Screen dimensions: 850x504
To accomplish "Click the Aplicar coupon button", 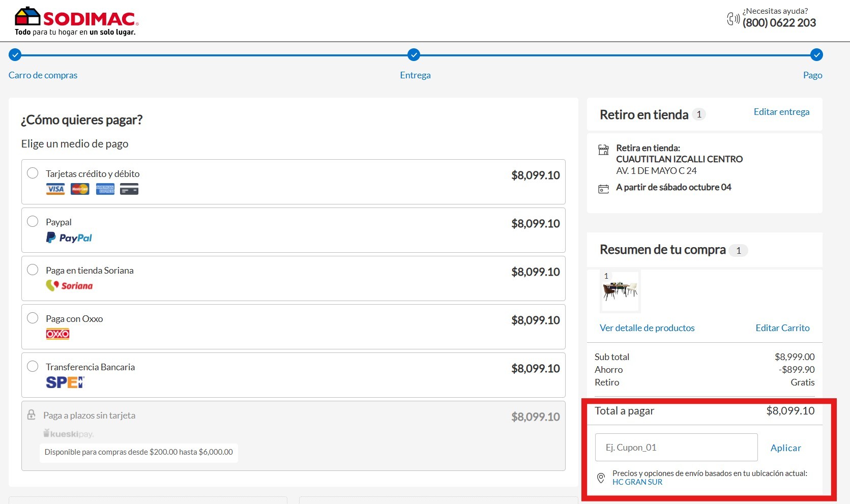I will pos(785,448).
